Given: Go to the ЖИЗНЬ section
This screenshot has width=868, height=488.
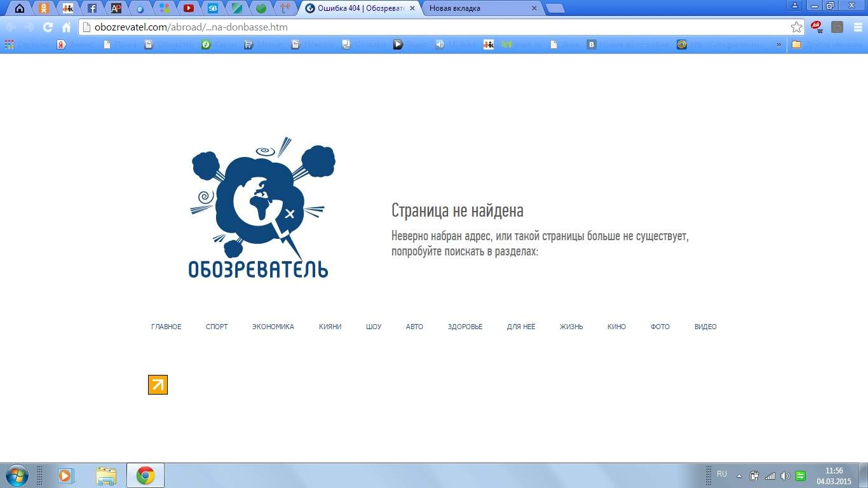Looking at the screenshot, I should (x=571, y=327).
